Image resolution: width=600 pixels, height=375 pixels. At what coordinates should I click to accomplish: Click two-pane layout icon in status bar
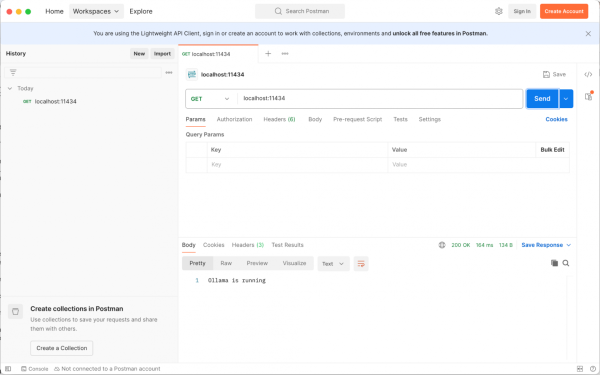[x=580, y=369]
